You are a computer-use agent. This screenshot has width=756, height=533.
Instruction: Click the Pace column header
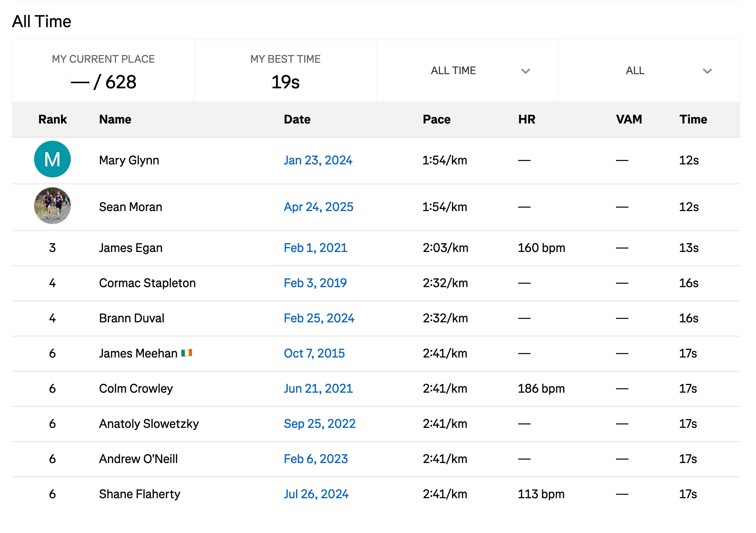coord(437,119)
